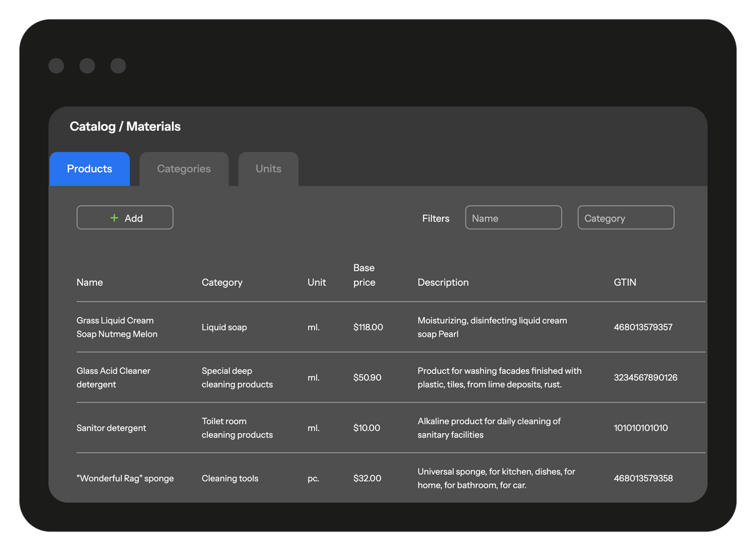Select the "Wonderful Rag" sponge row
This screenshot has height=551, width=756.
[x=125, y=479]
